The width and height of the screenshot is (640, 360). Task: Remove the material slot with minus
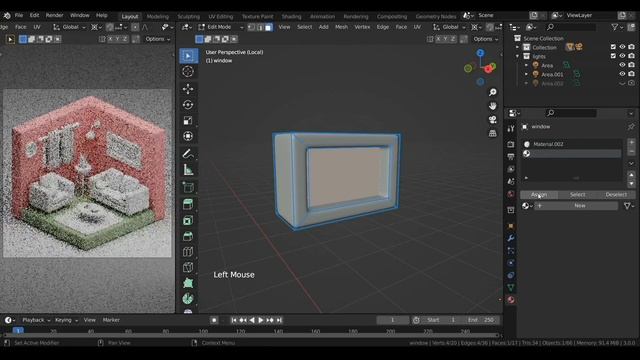pyautogui.click(x=631, y=151)
